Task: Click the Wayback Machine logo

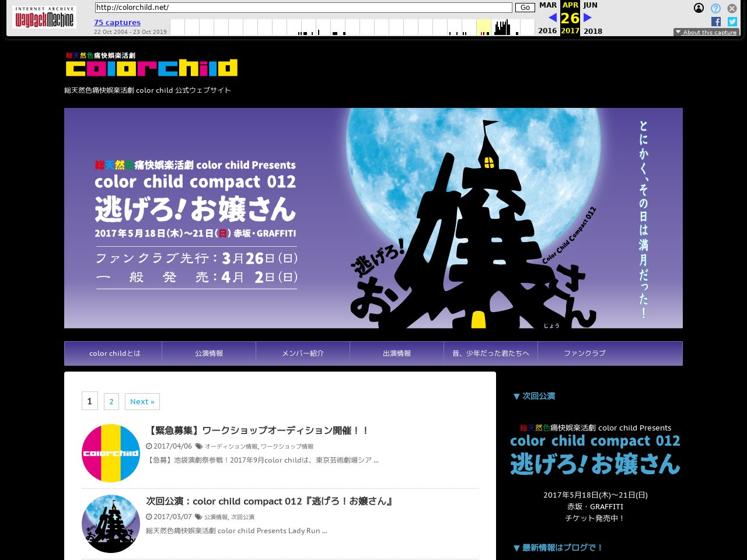Action: pyautogui.click(x=44, y=17)
